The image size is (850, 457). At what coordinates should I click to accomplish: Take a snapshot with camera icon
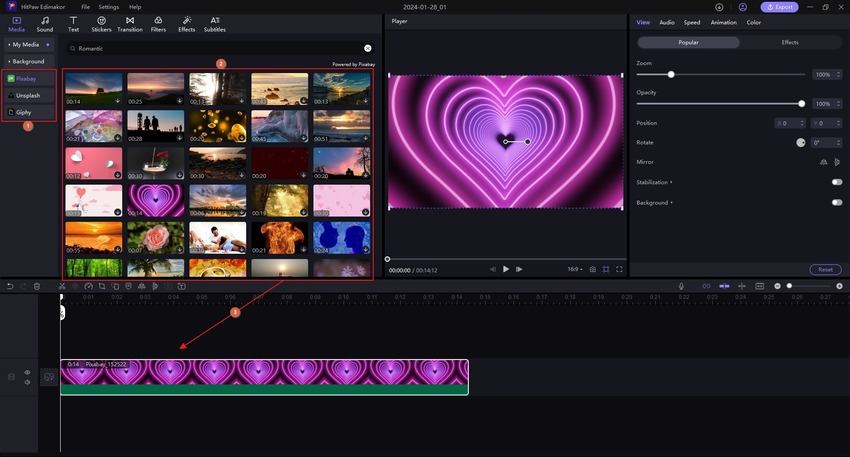593,269
